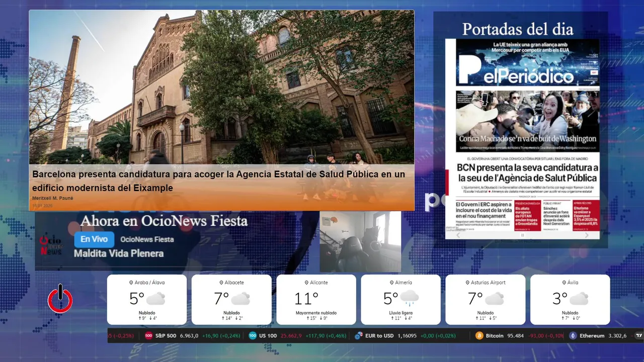Go to previous front page arrow

point(458,235)
